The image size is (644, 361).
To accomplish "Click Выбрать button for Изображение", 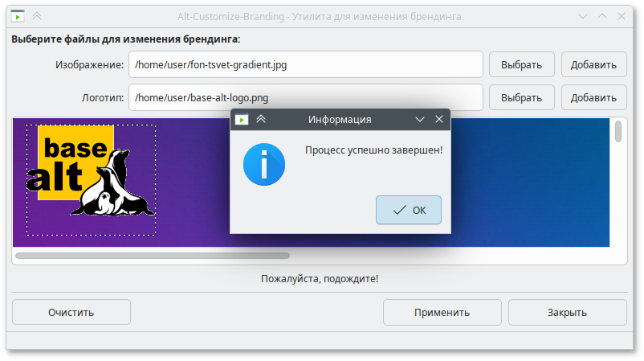I will 522,64.
